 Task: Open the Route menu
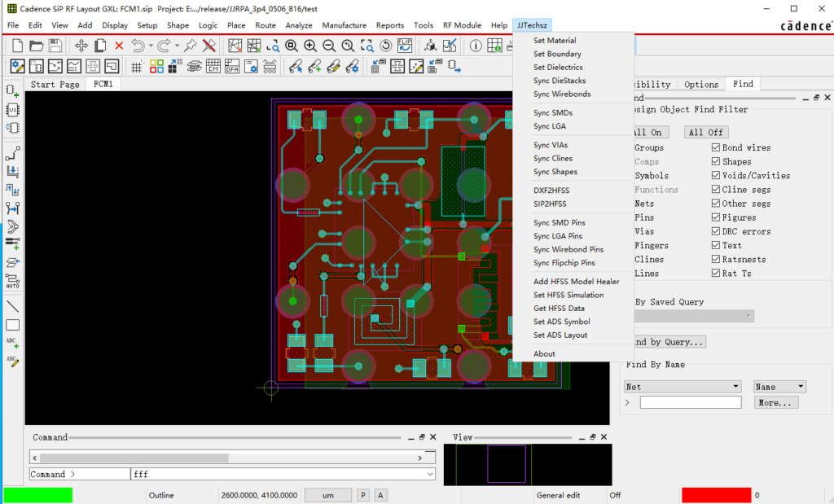coord(266,25)
